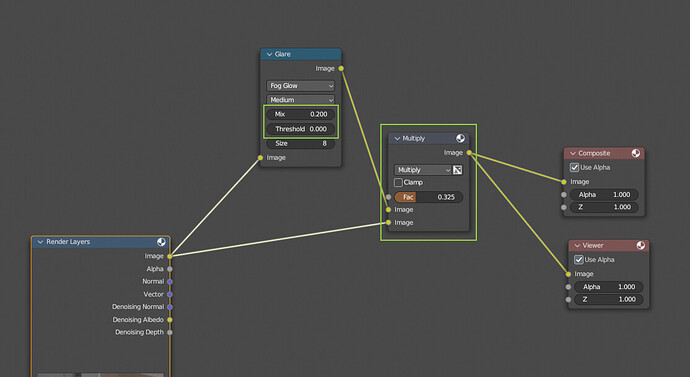
Task: Collapse the Composite node
Action: click(573, 153)
